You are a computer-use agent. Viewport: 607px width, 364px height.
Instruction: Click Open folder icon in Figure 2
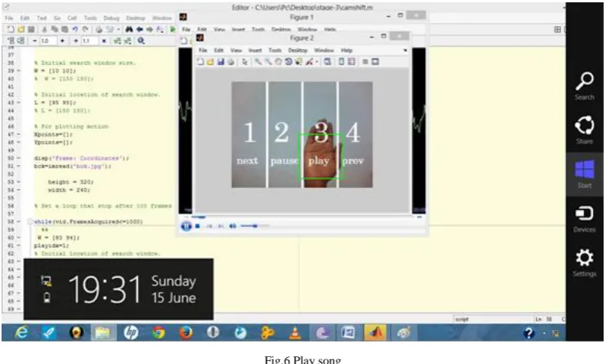point(211,62)
